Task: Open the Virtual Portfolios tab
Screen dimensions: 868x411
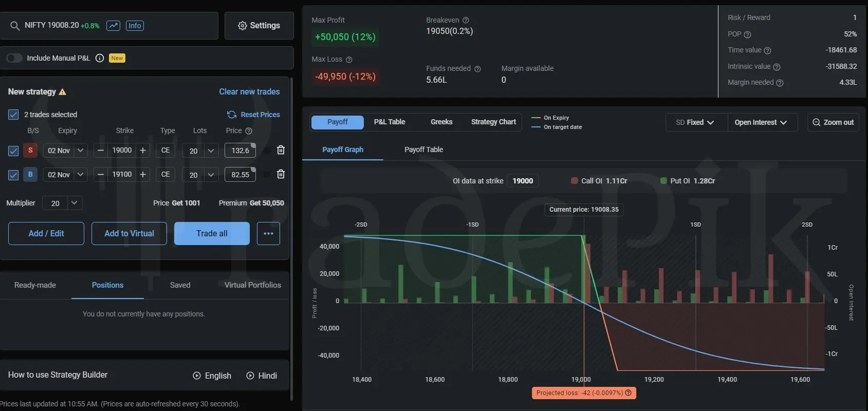Action: point(253,285)
